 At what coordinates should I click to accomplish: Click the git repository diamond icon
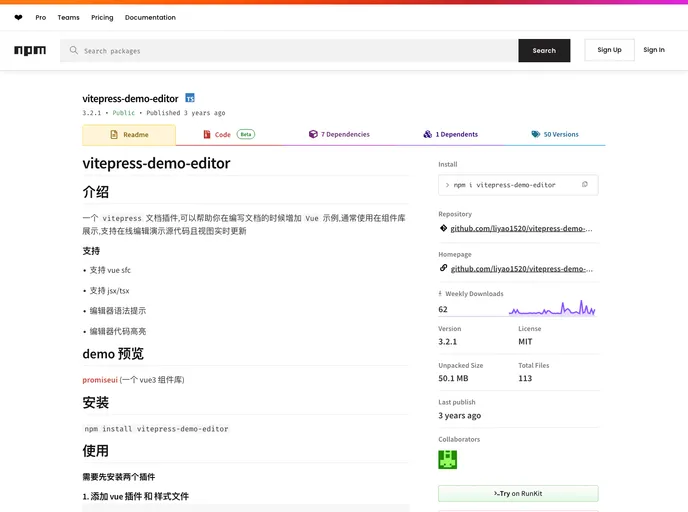pos(443,228)
